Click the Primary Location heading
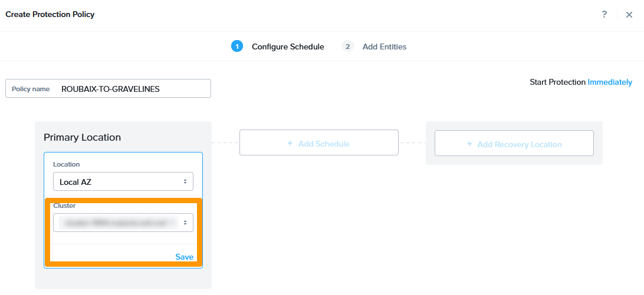The height and width of the screenshot is (295, 644). pos(82,137)
